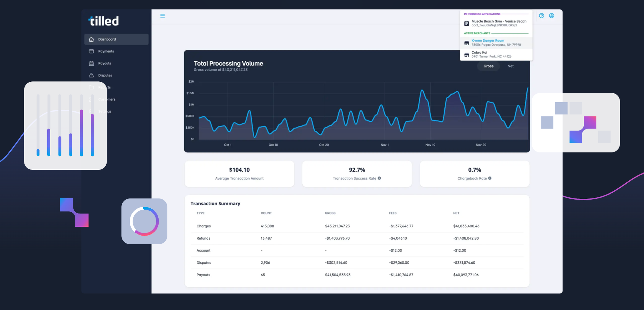Click the 92.7% Transaction Success Rate card

click(x=357, y=174)
